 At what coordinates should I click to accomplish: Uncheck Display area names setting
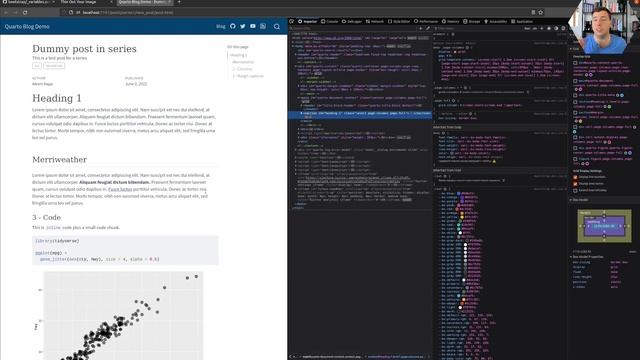pyautogui.click(x=575, y=184)
